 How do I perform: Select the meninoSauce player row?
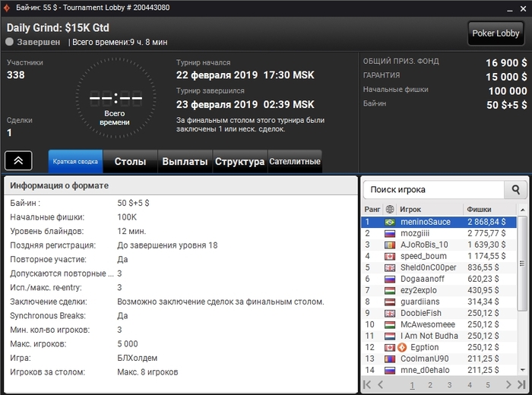[x=439, y=222]
